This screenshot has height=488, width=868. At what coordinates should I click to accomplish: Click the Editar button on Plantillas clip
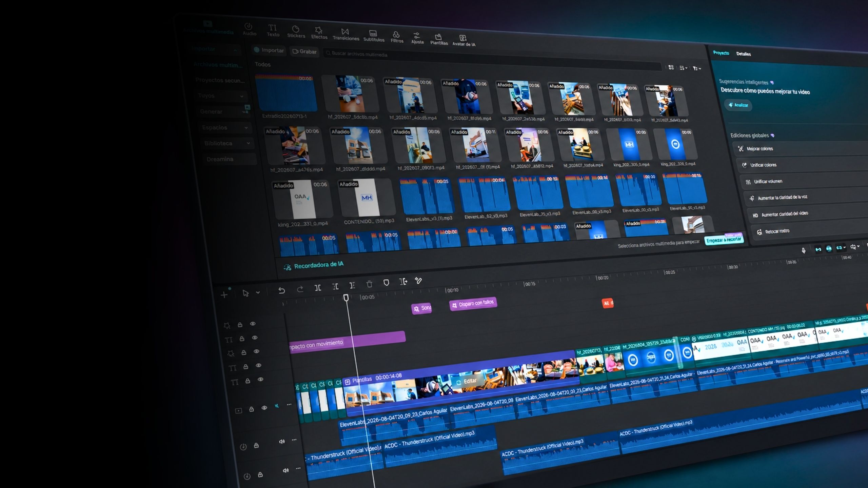pyautogui.click(x=467, y=381)
